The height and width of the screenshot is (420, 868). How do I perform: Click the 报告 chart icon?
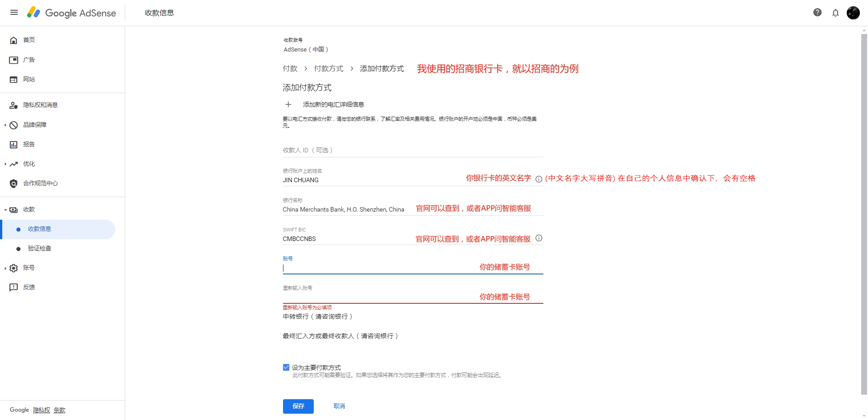pyautogui.click(x=14, y=144)
